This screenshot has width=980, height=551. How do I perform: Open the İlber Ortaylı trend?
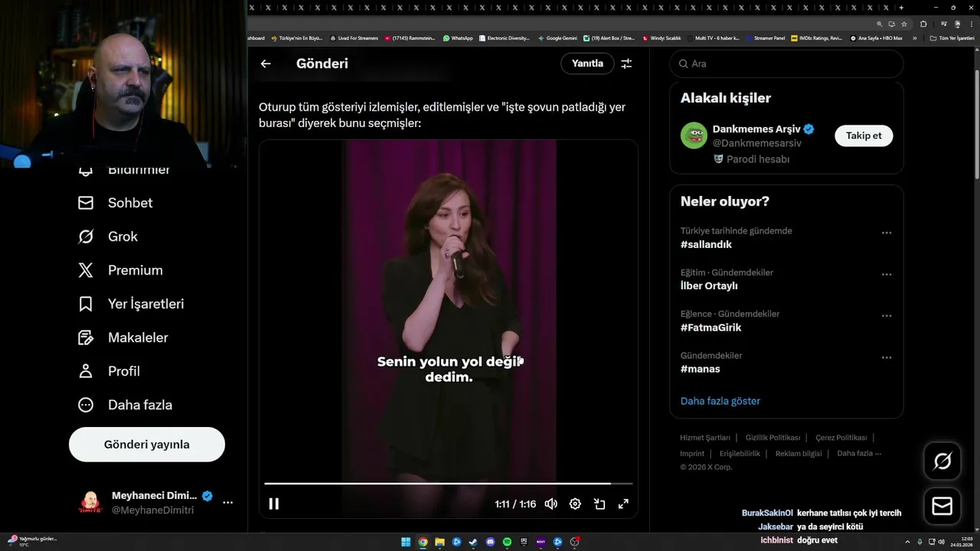click(709, 286)
